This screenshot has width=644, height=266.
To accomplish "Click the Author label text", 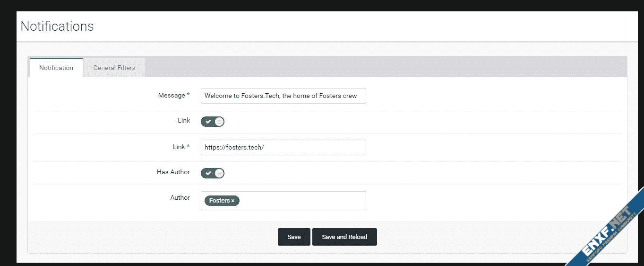I will (x=180, y=197).
